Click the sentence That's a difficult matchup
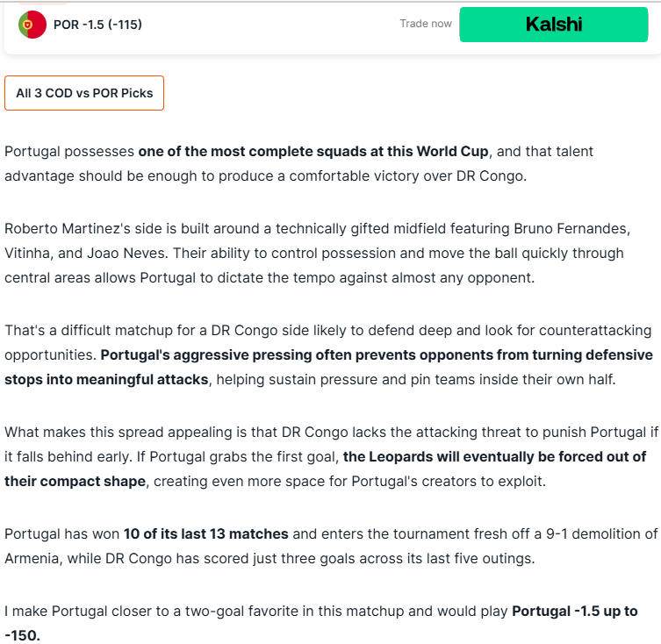The height and width of the screenshot is (644, 661). coord(328,343)
